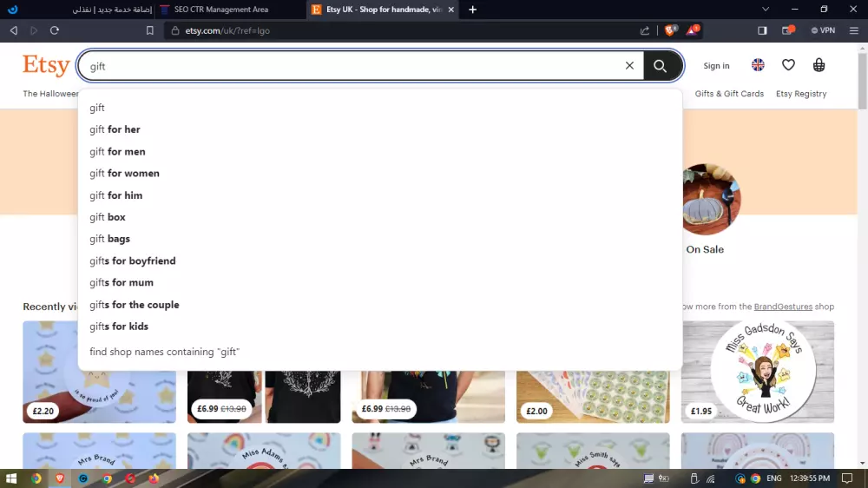Open the On Sale pumpkin circle image
Viewport: 868px width, 488px height.
[710, 200]
